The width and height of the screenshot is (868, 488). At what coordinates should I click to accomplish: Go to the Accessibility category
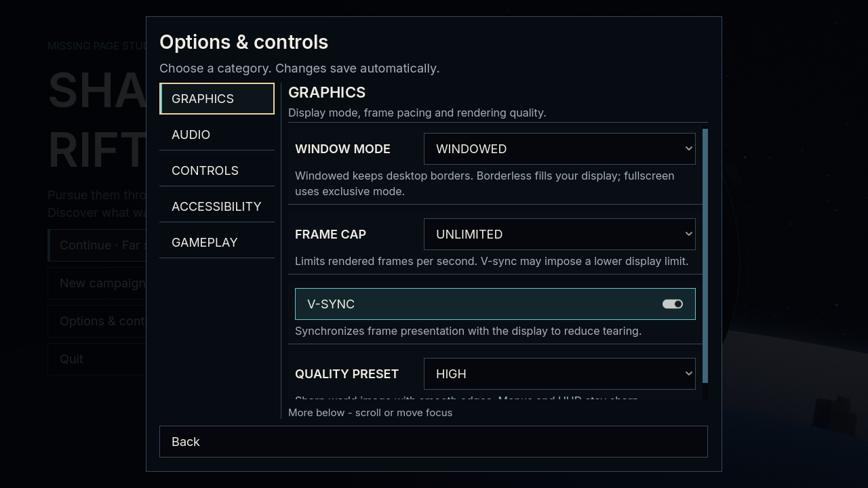pos(217,206)
